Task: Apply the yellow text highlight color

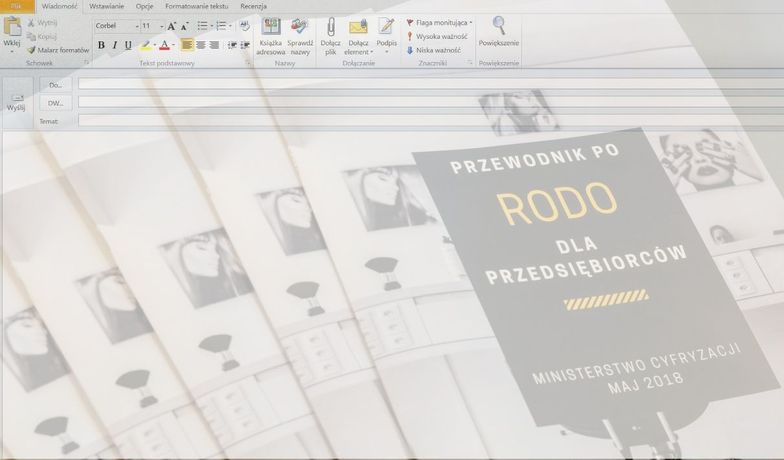Action: 145,45
